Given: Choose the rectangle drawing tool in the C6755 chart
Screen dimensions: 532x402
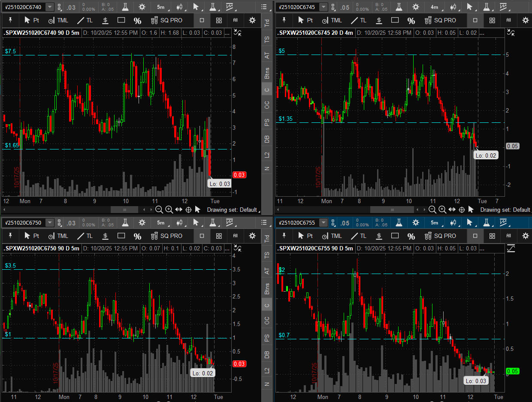Looking at the screenshot, I should [395, 236].
